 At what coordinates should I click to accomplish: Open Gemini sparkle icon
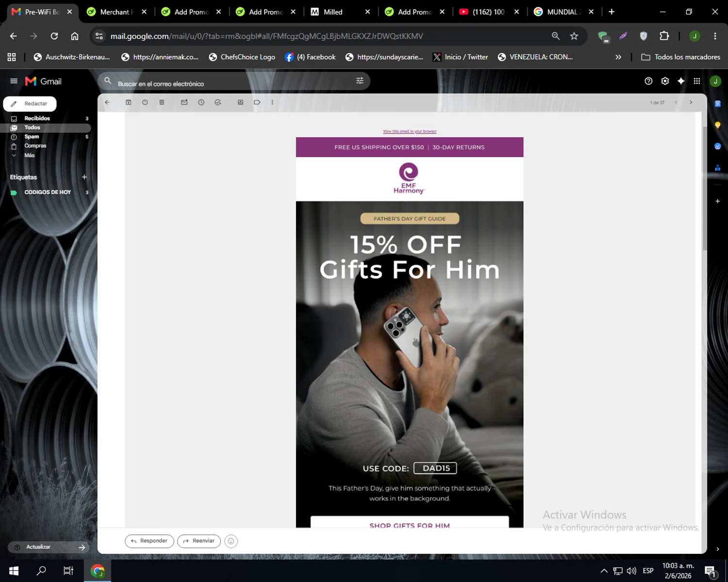[x=681, y=81]
